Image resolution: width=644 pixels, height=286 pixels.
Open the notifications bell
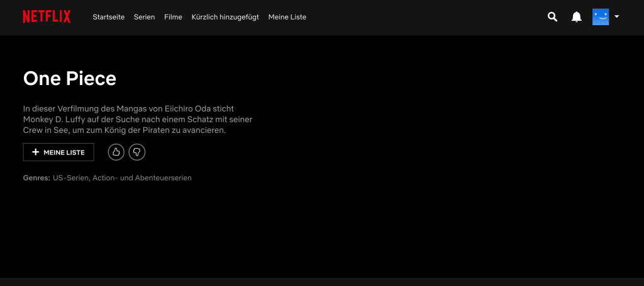click(576, 17)
